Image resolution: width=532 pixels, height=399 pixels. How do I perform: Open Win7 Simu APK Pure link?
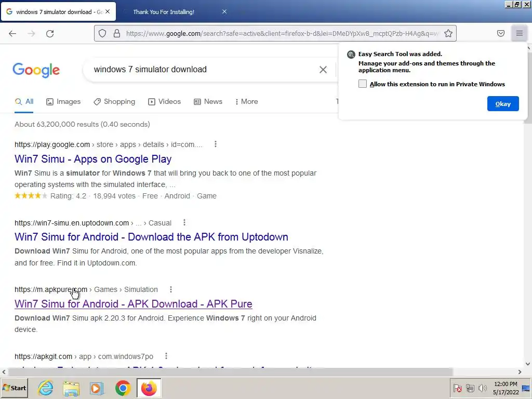[134, 303]
